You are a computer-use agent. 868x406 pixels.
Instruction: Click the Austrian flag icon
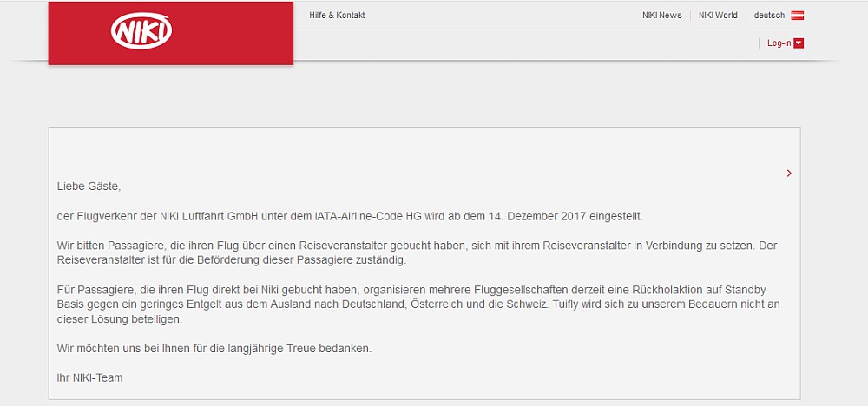click(x=798, y=16)
